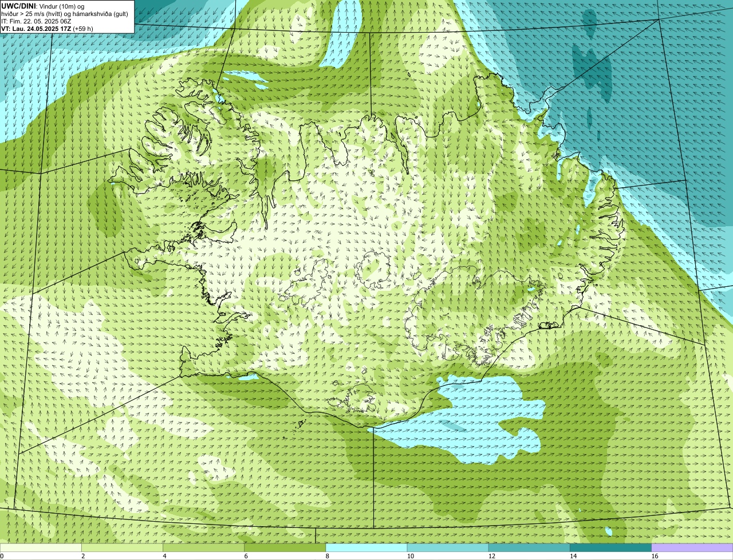The width and height of the screenshot is (733, 560).
Task: Pick the 4–6 green legend swatch
Action: click(x=204, y=547)
